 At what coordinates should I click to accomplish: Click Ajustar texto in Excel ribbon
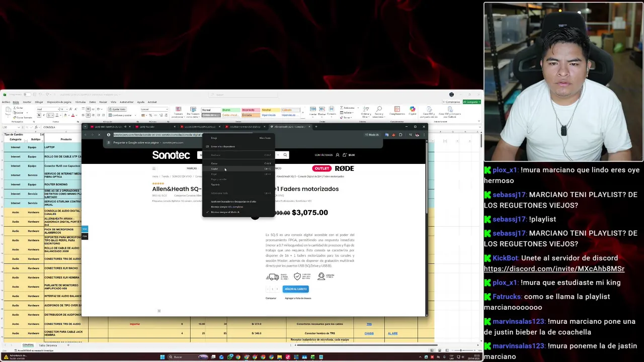tap(118, 109)
